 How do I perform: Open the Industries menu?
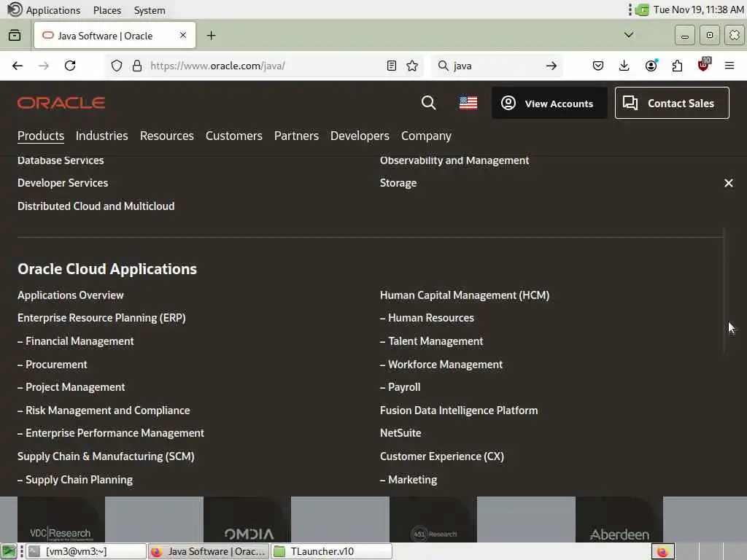click(102, 136)
